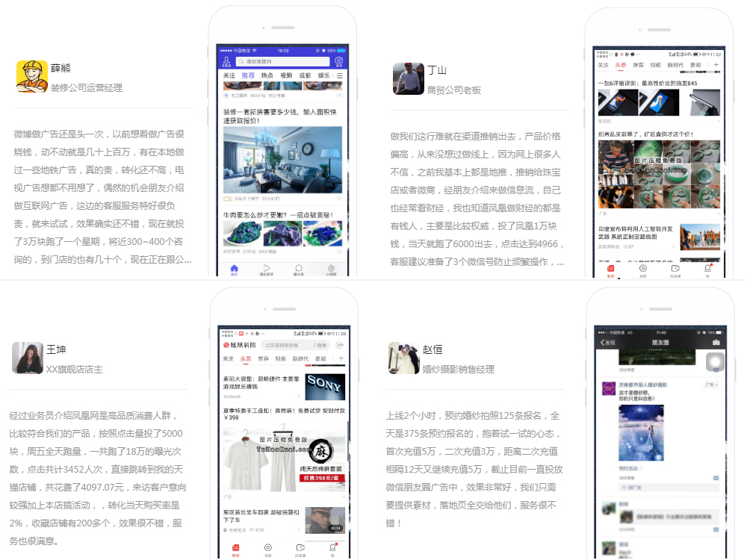Screen dimensions: 747x560
Task: Open the jade bracelet ad image collage
Action: [660, 174]
